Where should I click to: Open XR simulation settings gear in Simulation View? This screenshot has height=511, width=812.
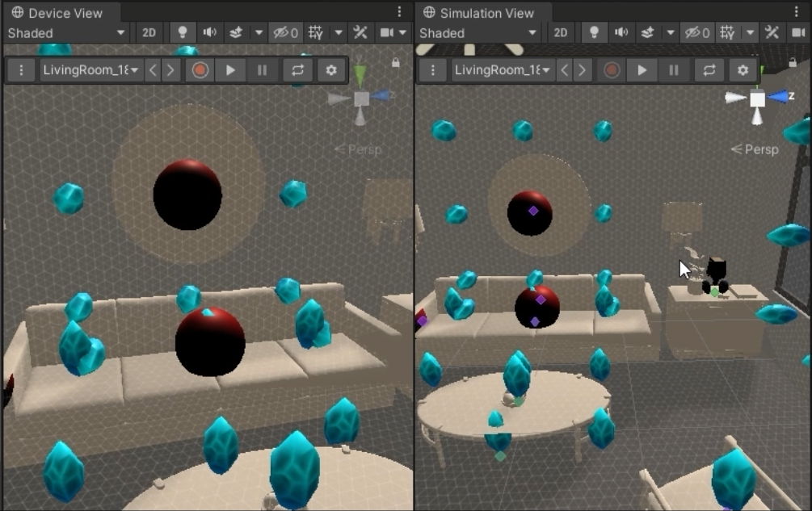(743, 70)
